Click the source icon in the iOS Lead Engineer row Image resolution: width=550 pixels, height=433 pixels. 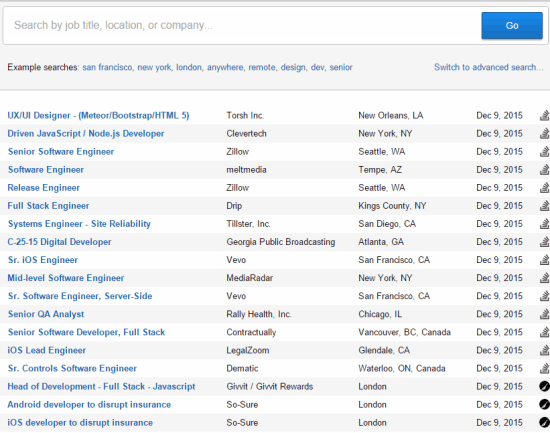(545, 351)
